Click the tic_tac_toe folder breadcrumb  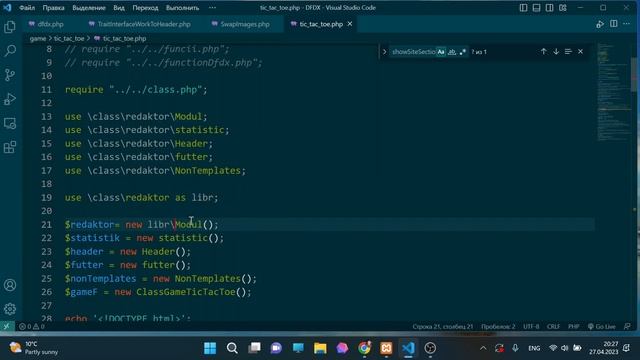click(x=69, y=38)
